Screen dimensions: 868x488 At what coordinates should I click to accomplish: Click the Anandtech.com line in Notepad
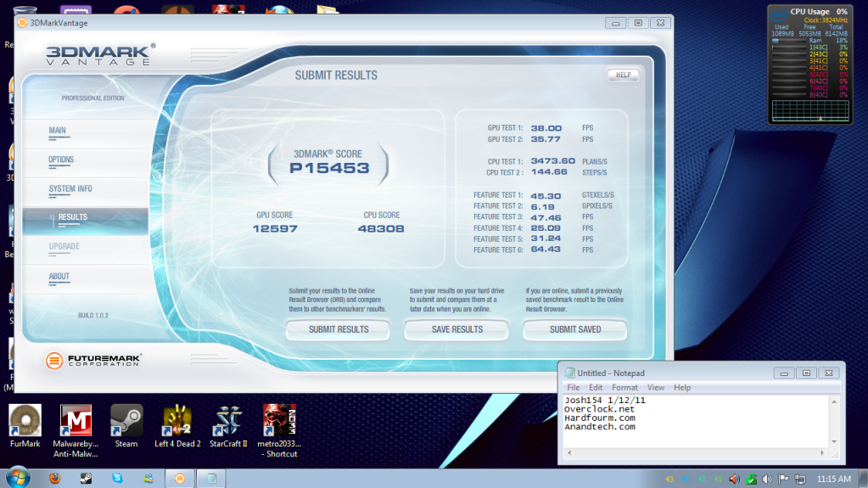click(600, 427)
